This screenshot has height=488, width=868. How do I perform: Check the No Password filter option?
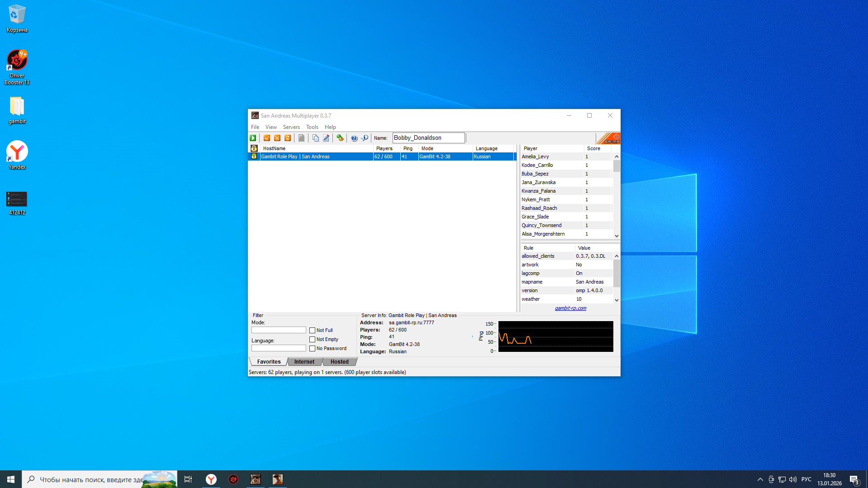click(x=312, y=349)
